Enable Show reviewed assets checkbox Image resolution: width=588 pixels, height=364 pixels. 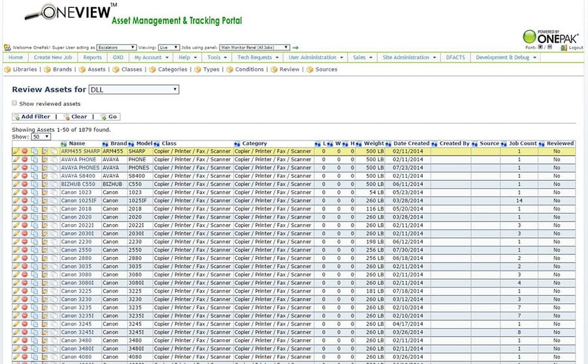click(14, 103)
